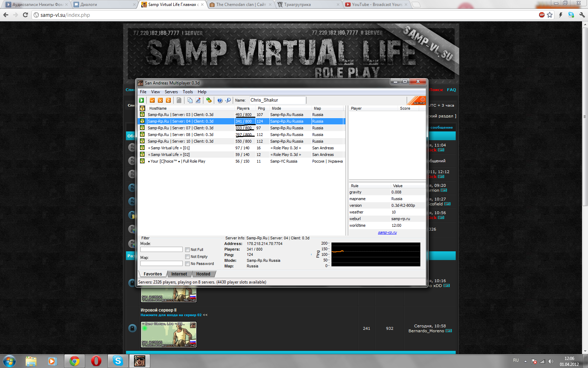Switch to the Диалоги browser tab
Viewport: 588px width, 368px height.
(105, 5)
